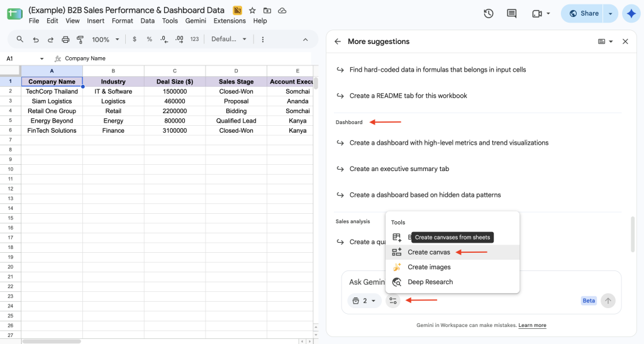Redo the last action
Image resolution: width=644 pixels, height=344 pixels.
50,40
